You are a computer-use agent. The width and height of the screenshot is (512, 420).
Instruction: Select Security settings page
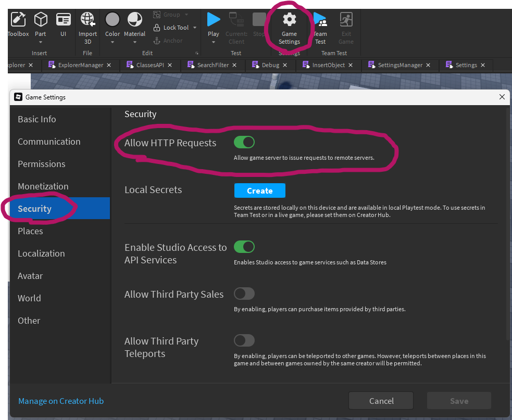click(x=60, y=208)
